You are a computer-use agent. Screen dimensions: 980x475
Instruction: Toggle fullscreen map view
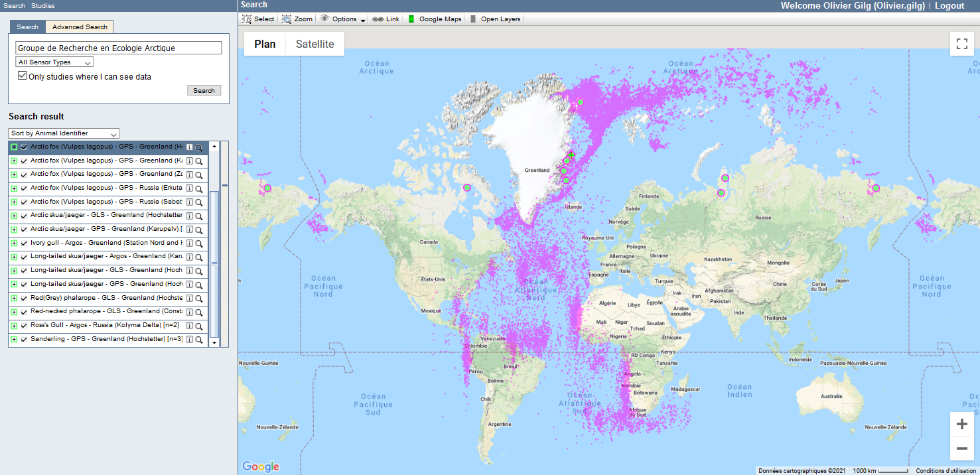[x=961, y=44]
